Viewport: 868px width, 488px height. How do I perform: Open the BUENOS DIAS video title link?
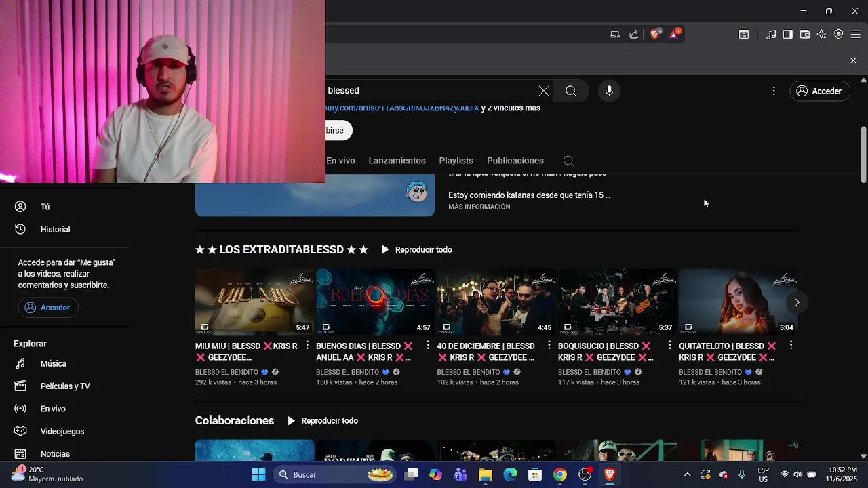tap(365, 352)
